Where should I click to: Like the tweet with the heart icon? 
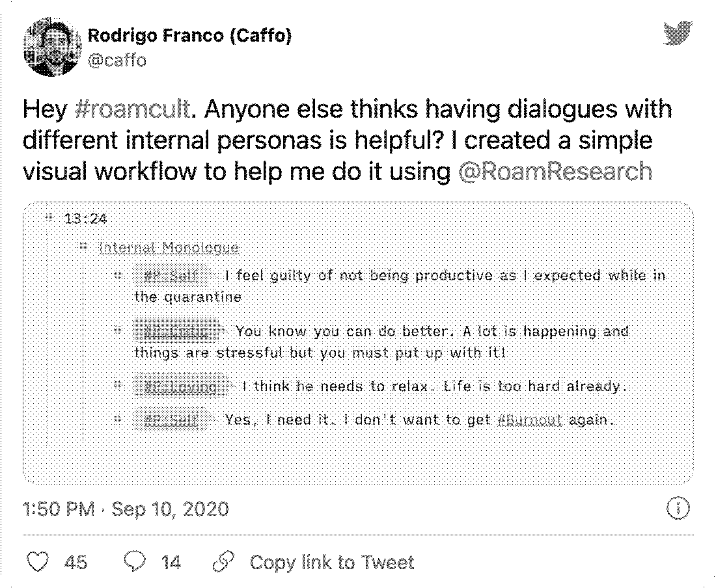coord(38,561)
